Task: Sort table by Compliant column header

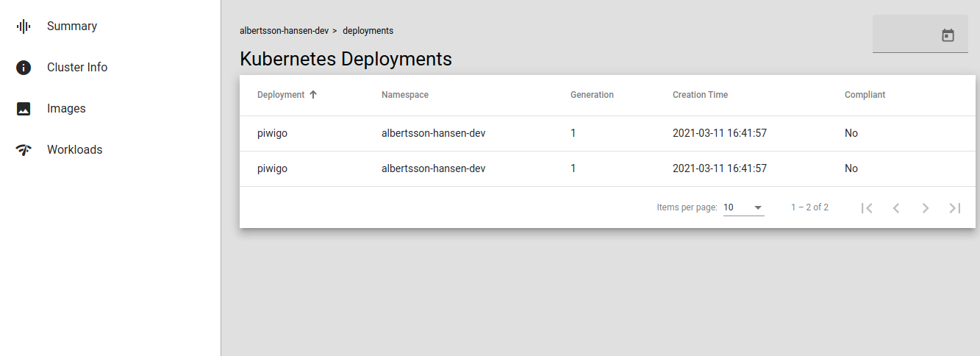Action: (865, 95)
